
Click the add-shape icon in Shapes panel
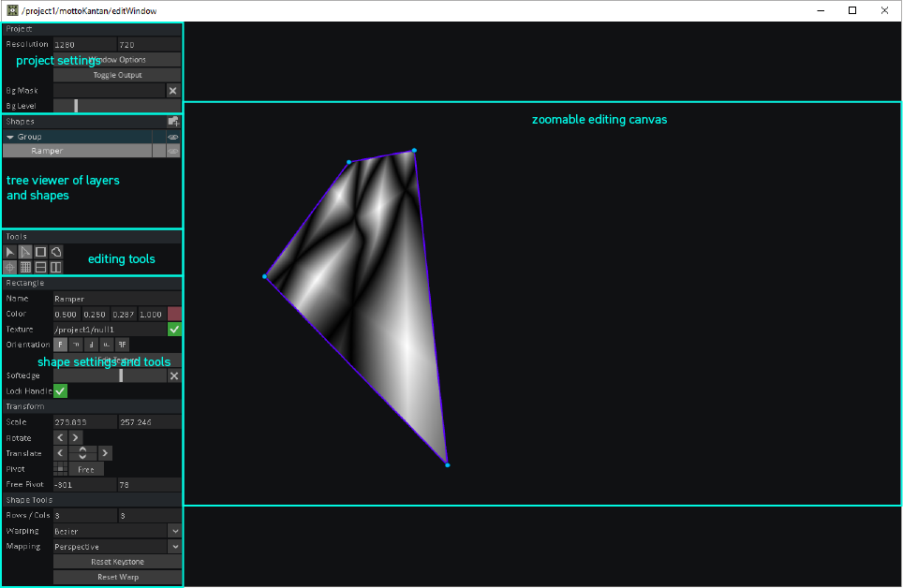click(173, 122)
